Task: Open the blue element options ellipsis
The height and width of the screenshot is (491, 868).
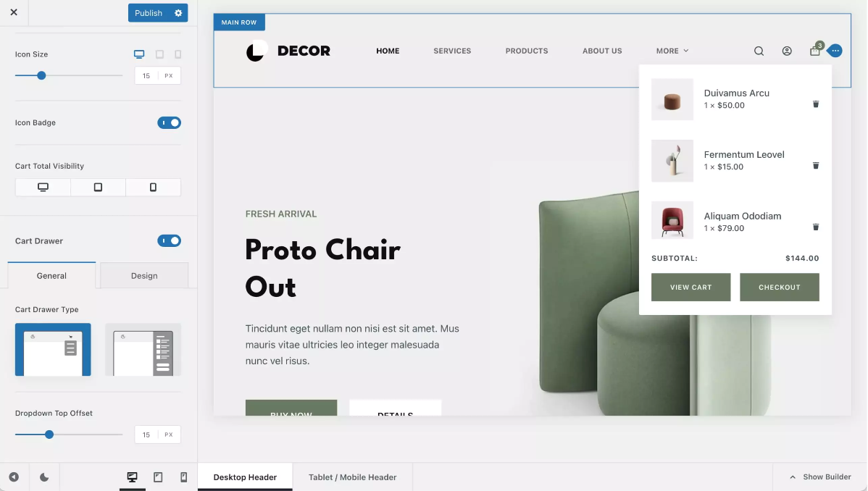Action: click(x=835, y=51)
